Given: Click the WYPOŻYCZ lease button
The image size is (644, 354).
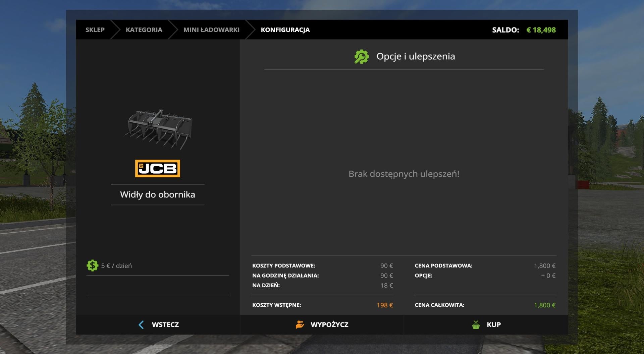Looking at the screenshot, I should click(x=322, y=324).
